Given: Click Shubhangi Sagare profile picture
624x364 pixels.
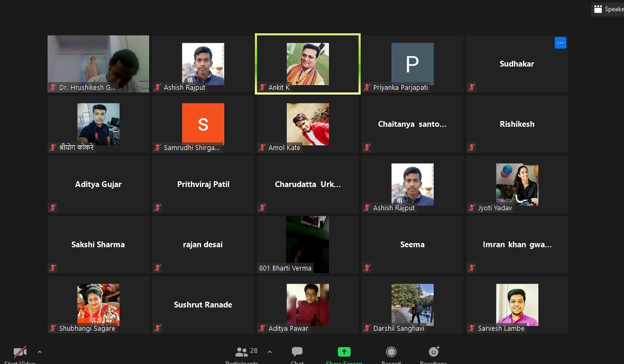Looking at the screenshot, I should [98, 305].
